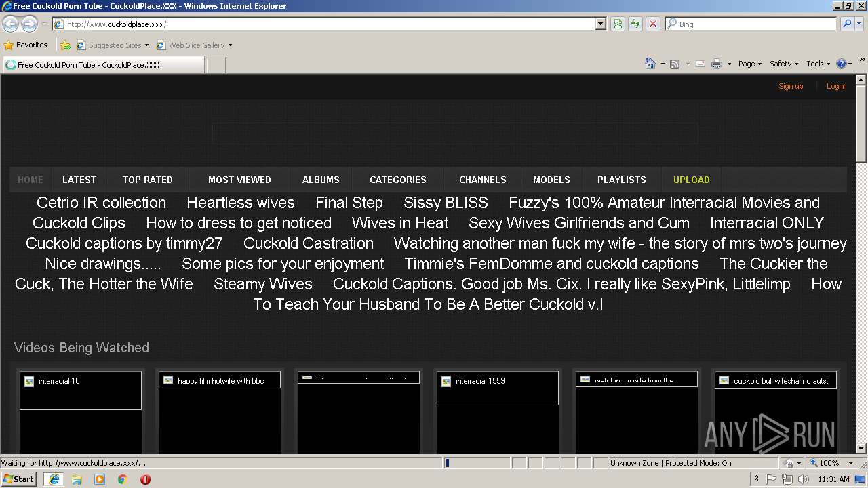This screenshot has height=488, width=868.
Task: Open Suggested Sites dropdown
Action: pos(112,45)
